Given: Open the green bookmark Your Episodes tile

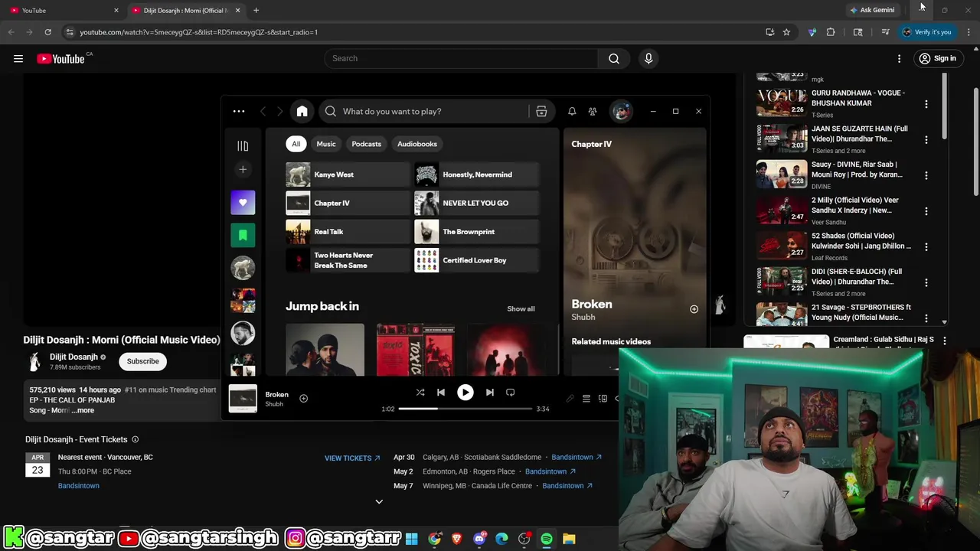Looking at the screenshot, I should 243,235.
